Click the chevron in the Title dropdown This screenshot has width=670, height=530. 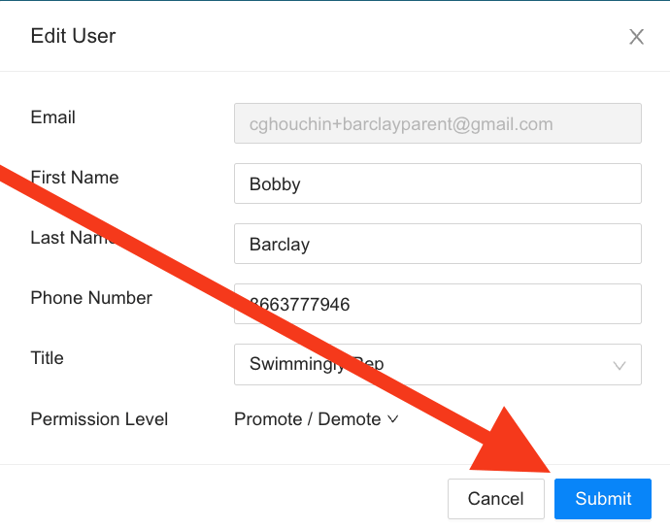click(x=620, y=365)
